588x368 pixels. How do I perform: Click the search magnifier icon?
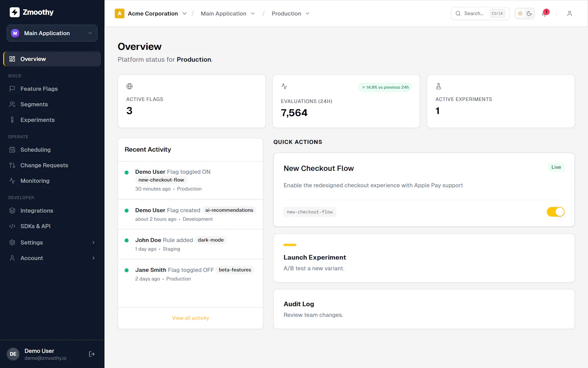click(x=458, y=14)
